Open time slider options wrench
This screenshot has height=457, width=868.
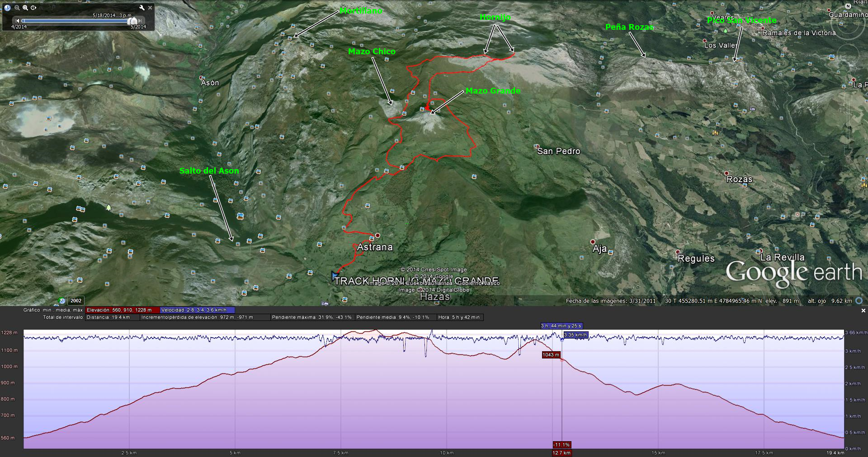pyautogui.click(x=142, y=8)
